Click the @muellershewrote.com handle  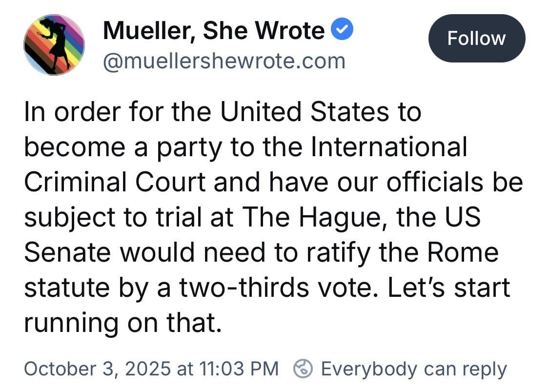click(224, 62)
